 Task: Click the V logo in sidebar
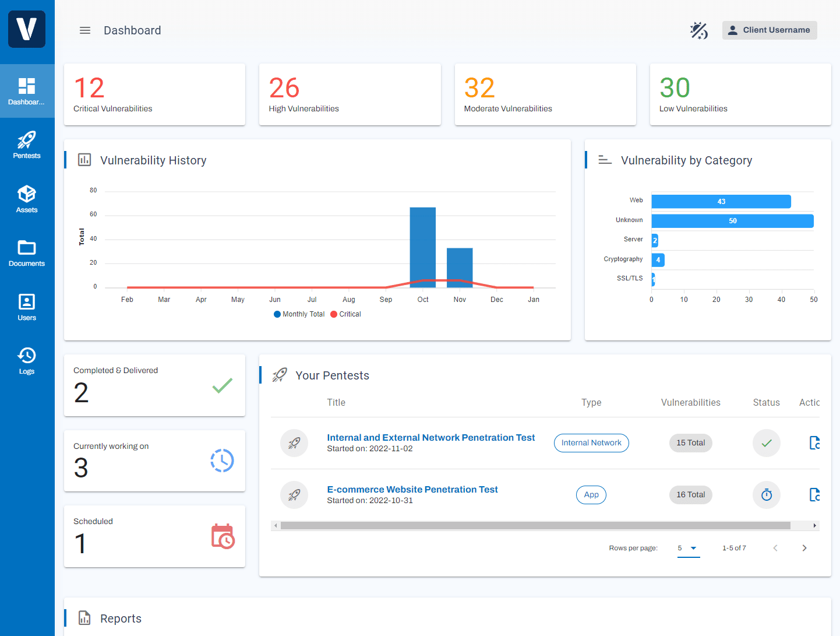point(27,29)
